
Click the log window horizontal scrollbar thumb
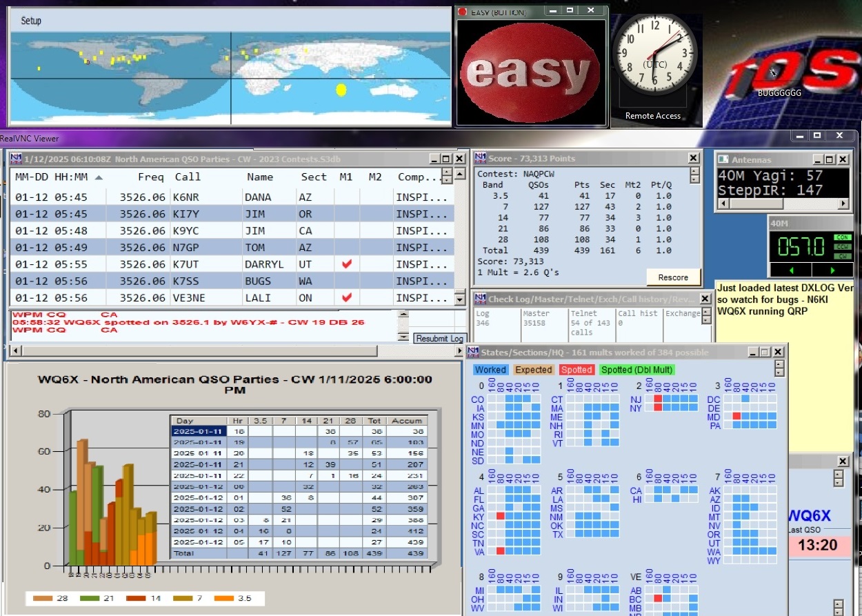(199, 350)
